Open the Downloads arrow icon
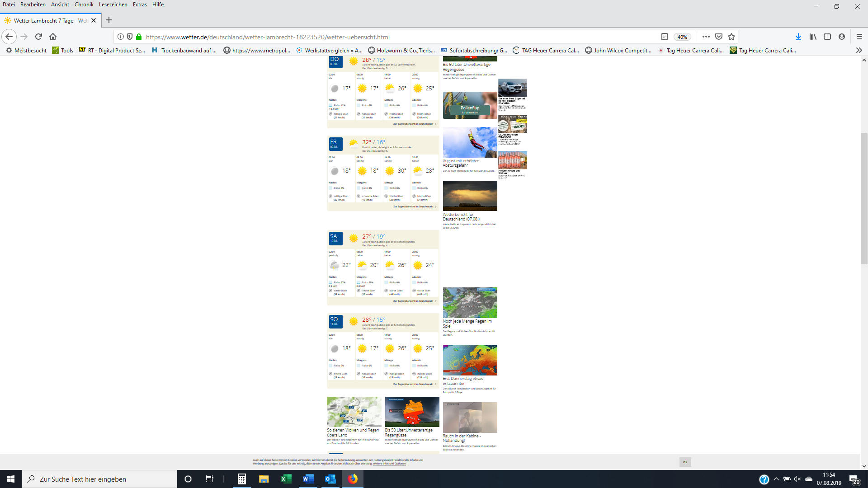This screenshot has height=488, width=868. pyautogui.click(x=798, y=37)
